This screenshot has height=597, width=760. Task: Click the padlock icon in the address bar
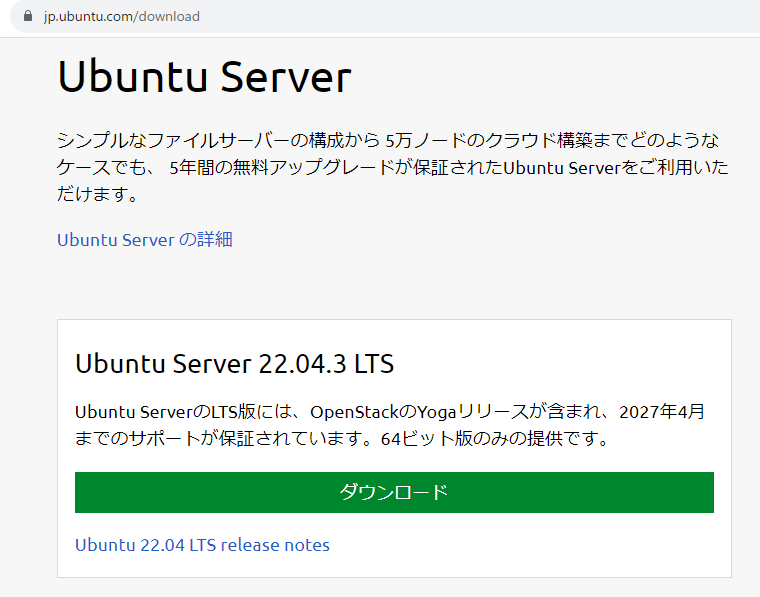point(28,16)
